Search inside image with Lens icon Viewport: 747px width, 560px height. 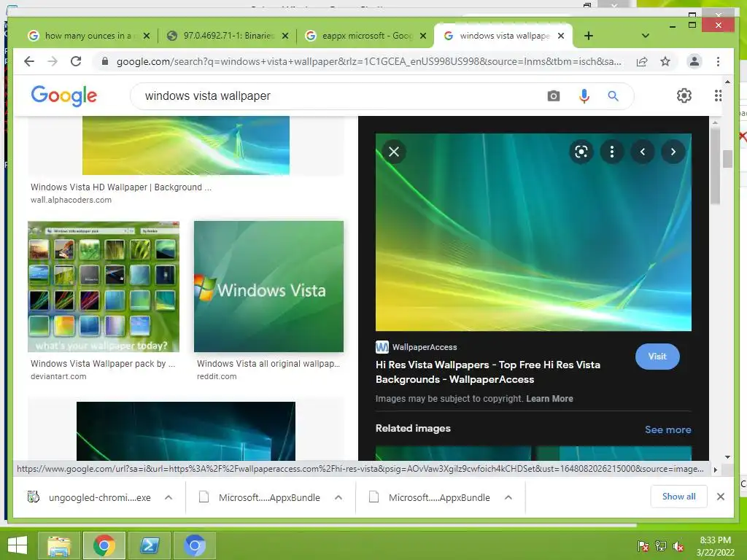tap(581, 152)
